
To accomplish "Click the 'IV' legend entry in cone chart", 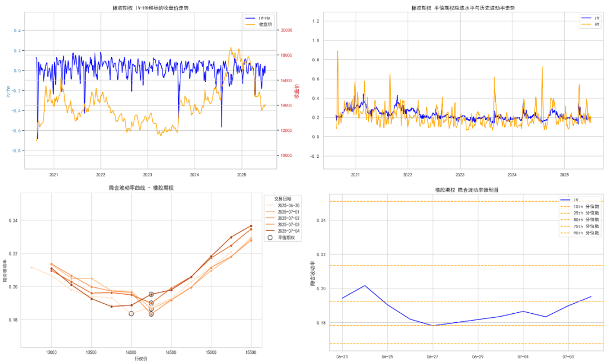I will [x=570, y=200].
